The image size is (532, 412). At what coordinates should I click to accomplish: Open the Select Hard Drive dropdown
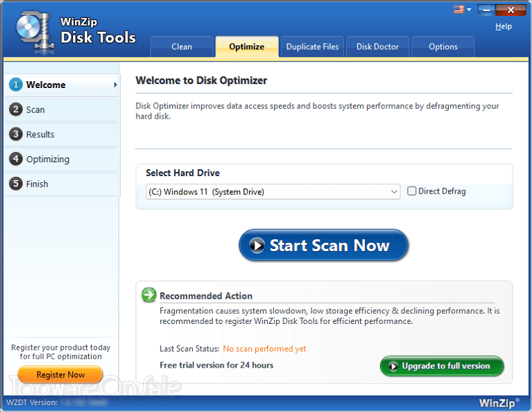coord(273,191)
